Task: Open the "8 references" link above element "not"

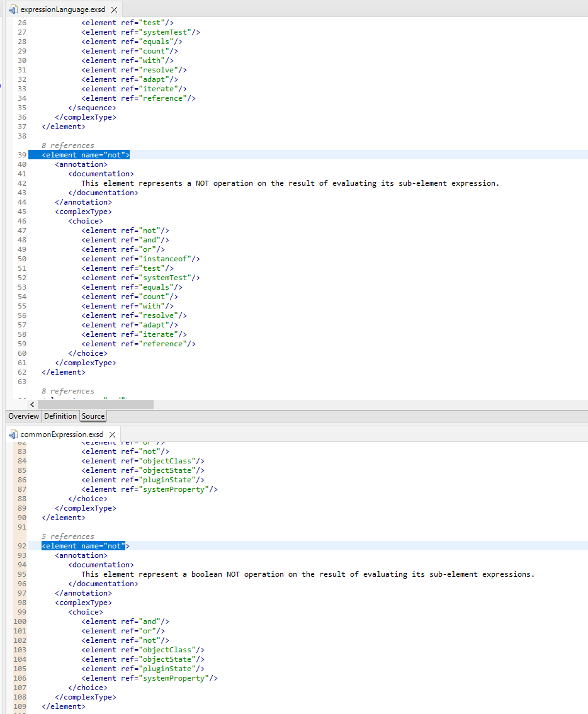Action: point(67,145)
